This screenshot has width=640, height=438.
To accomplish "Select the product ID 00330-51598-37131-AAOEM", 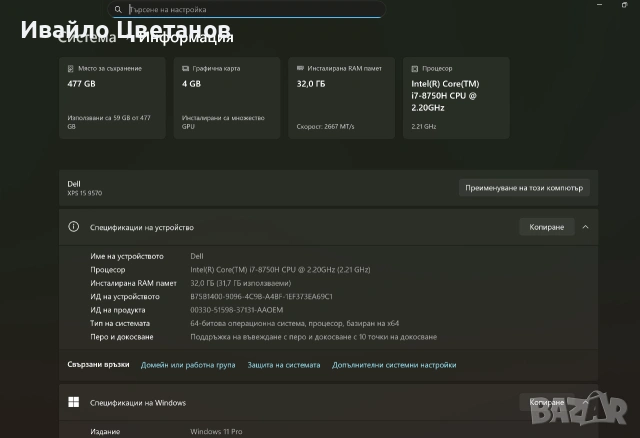I will (x=237, y=310).
